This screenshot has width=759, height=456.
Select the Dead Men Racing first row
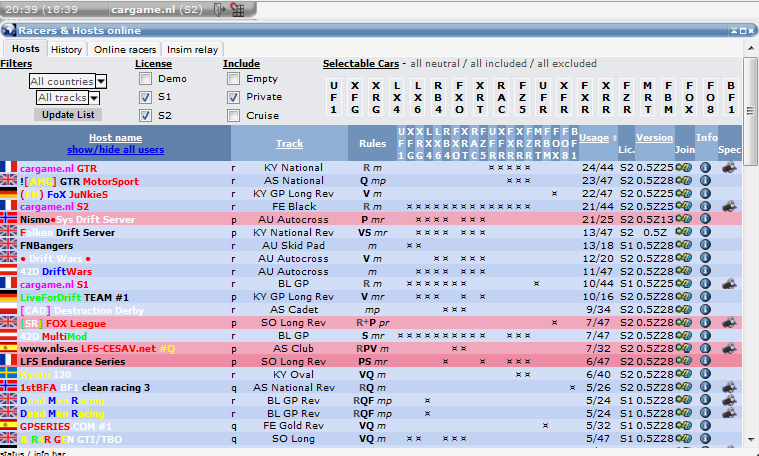(x=371, y=400)
